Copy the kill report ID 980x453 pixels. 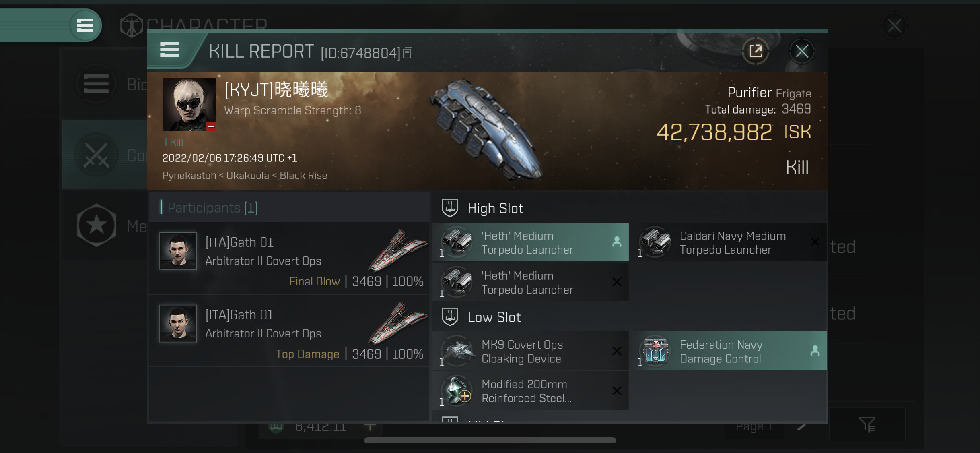[408, 53]
